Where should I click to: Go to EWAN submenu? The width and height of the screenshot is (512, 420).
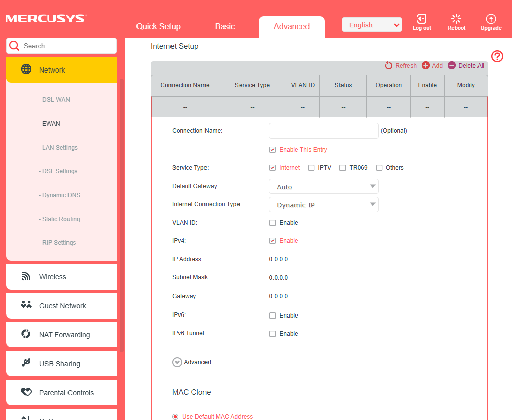coord(49,124)
